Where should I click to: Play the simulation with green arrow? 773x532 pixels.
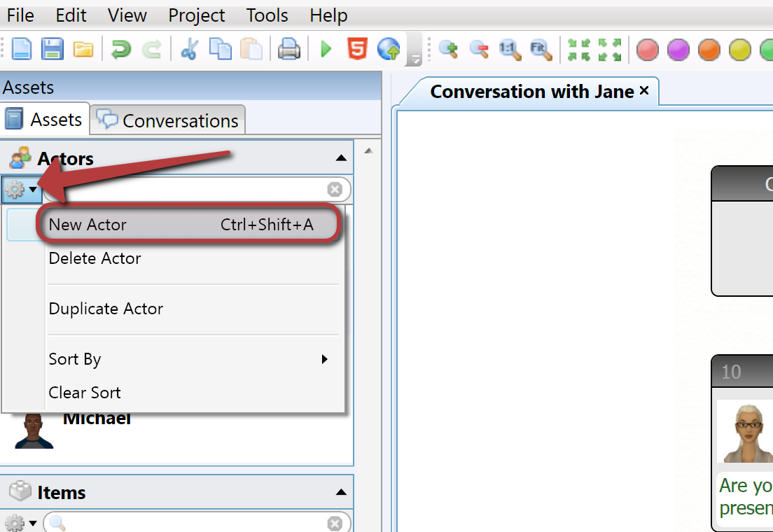(x=326, y=49)
